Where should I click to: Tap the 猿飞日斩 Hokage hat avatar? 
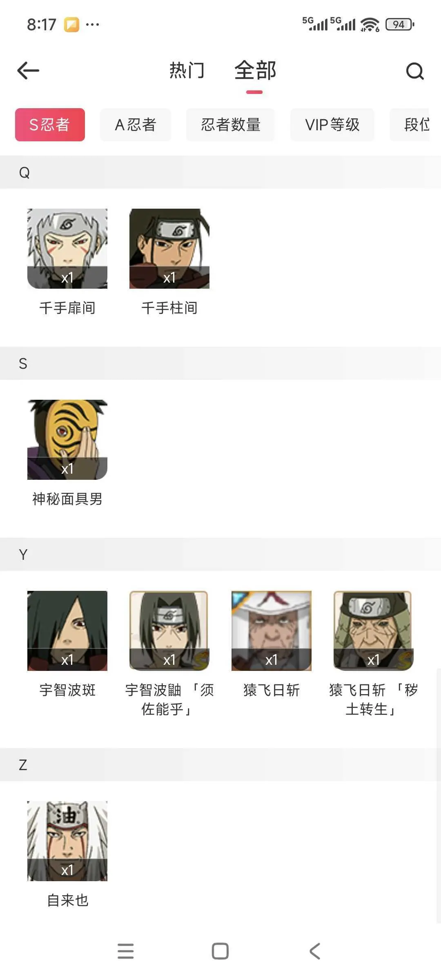pos(272,631)
